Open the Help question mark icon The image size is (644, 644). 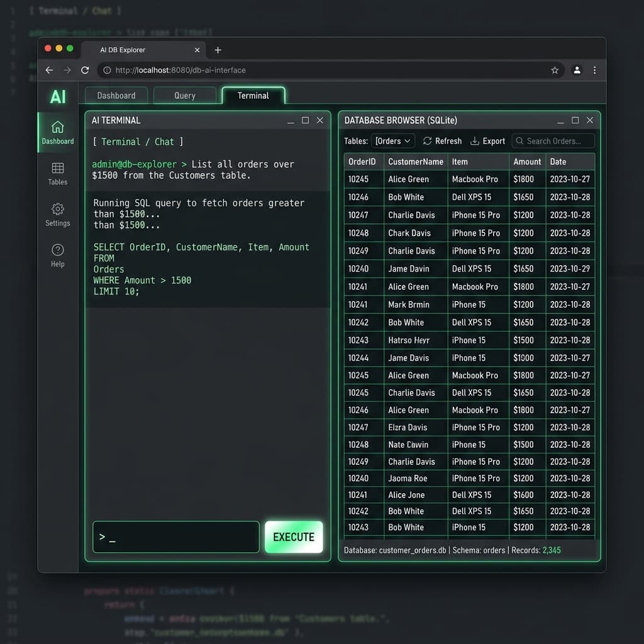coord(57,250)
